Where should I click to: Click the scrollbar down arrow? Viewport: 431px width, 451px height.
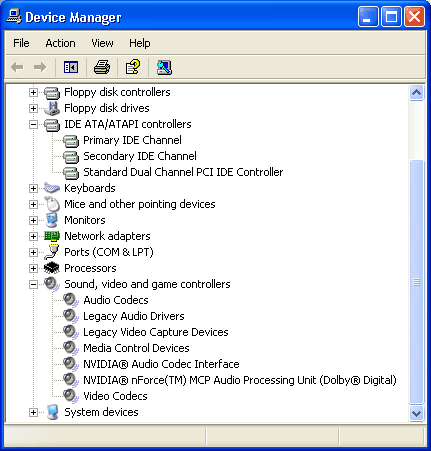(416, 413)
